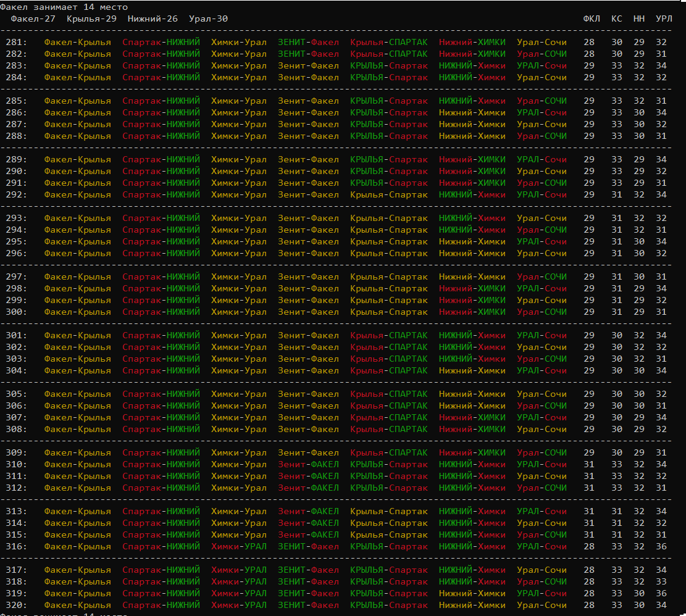Click 'Химки-Урал' in row 294
The height and width of the screenshot is (616, 686).
[239, 230]
